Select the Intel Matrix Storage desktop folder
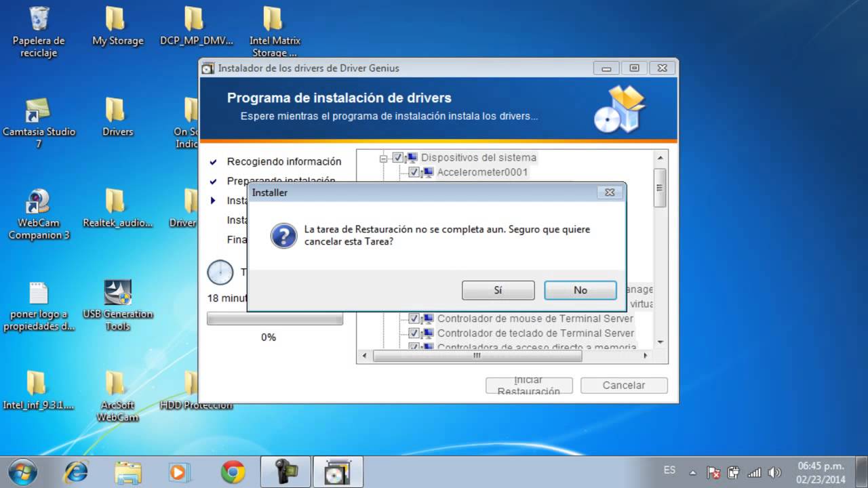 (x=275, y=32)
